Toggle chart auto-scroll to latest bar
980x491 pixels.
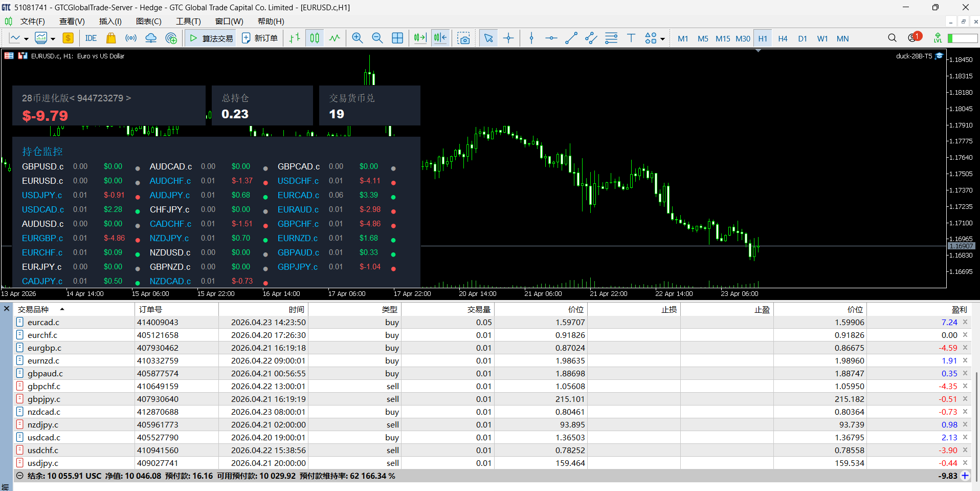[420, 38]
